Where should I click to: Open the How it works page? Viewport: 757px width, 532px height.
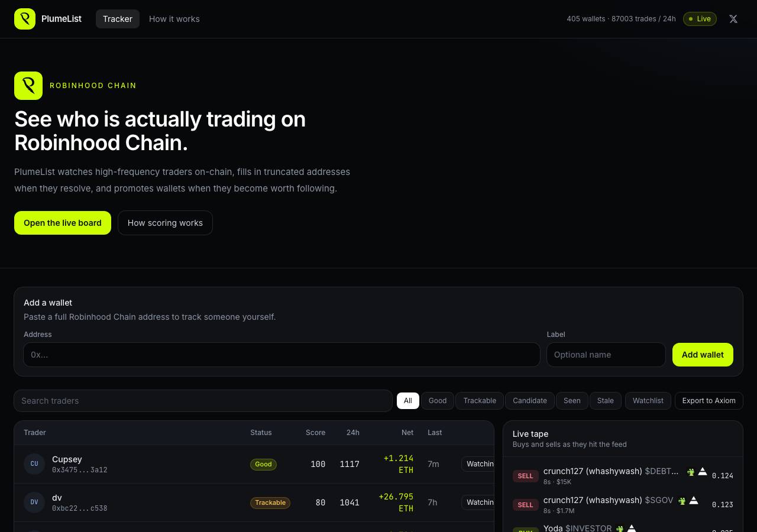pos(174,19)
